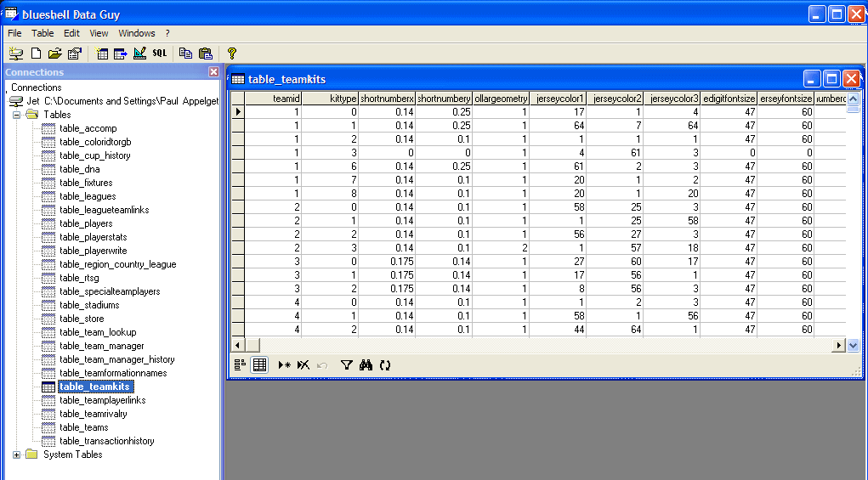Click the horizontal scrollbar right arrow
Image resolution: width=868 pixels, height=480 pixels.
pos(840,345)
